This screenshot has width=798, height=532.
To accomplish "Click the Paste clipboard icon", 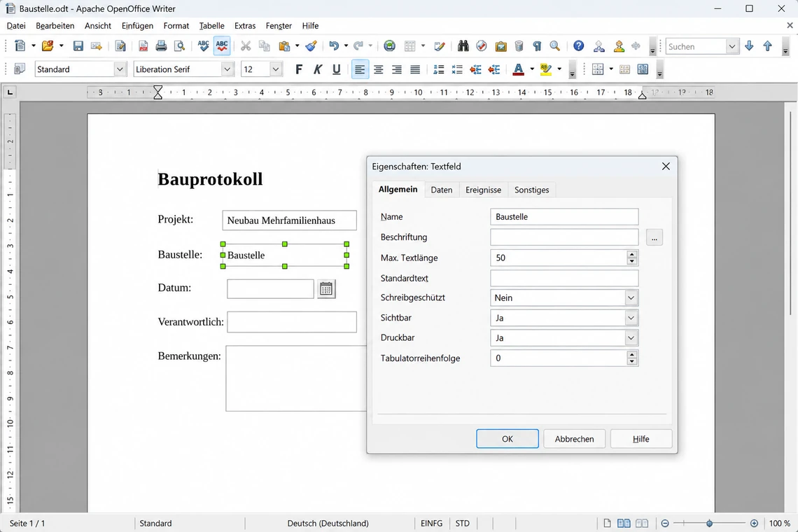I will (x=284, y=46).
